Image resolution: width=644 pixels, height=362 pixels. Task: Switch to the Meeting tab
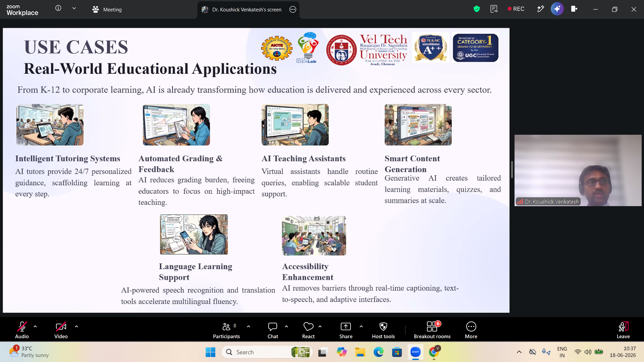pyautogui.click(x=107, y=9)
